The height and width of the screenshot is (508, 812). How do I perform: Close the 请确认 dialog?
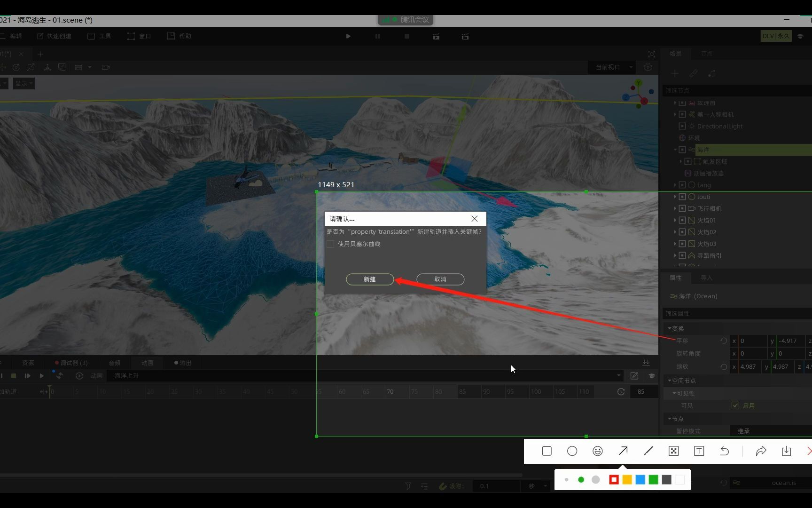point(475,219)
